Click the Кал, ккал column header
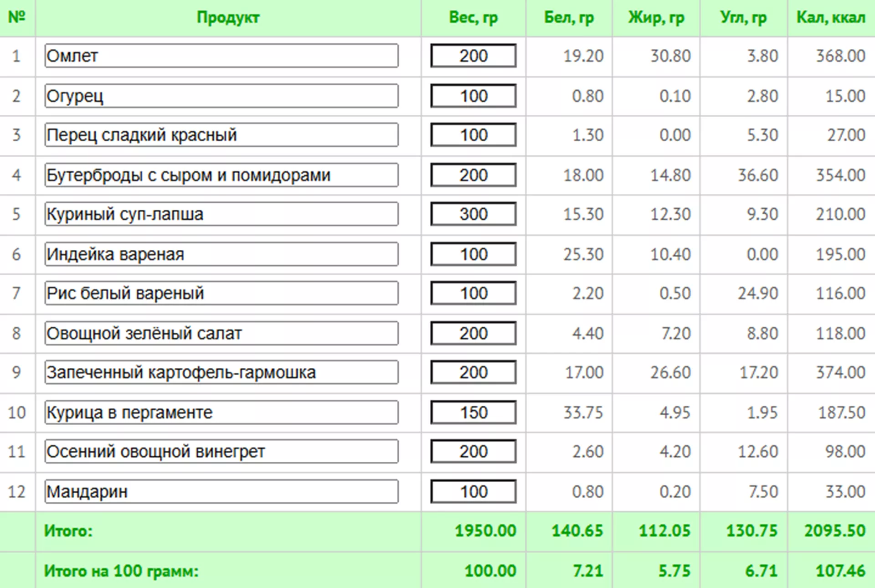Image resolution: width=875 pixels, height=588 pixels. click(830, 17)
